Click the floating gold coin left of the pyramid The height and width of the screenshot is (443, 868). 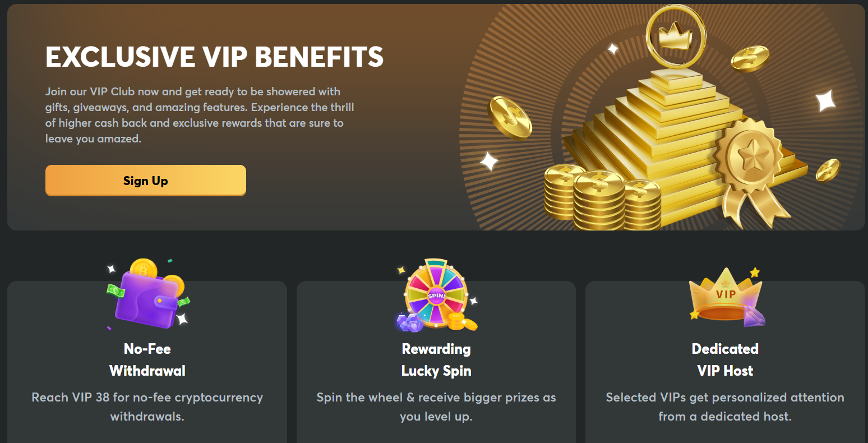pyautogui.click(x=510, y=117)
